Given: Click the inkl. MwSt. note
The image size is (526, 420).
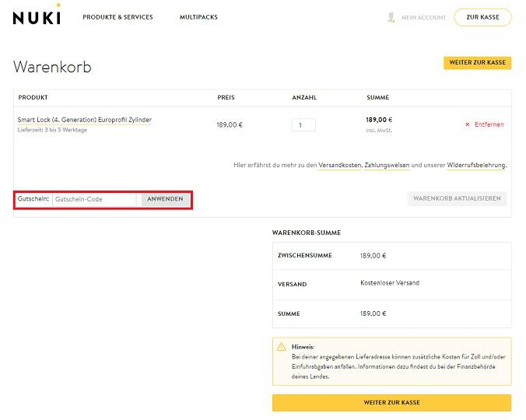Looking at the screenshot, I should [379, 131].
